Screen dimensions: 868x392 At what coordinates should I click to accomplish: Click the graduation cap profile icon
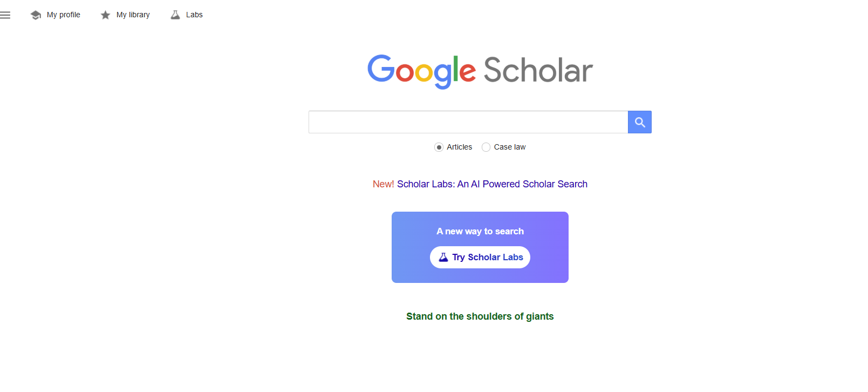click(36, 15)
